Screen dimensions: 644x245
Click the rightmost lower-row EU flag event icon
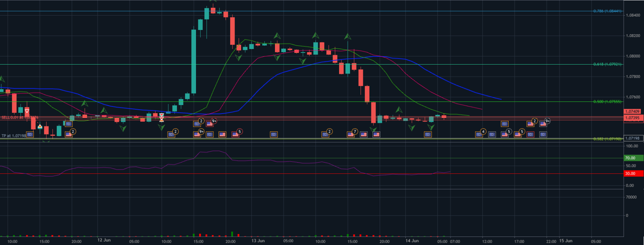(x=543, y=135)
